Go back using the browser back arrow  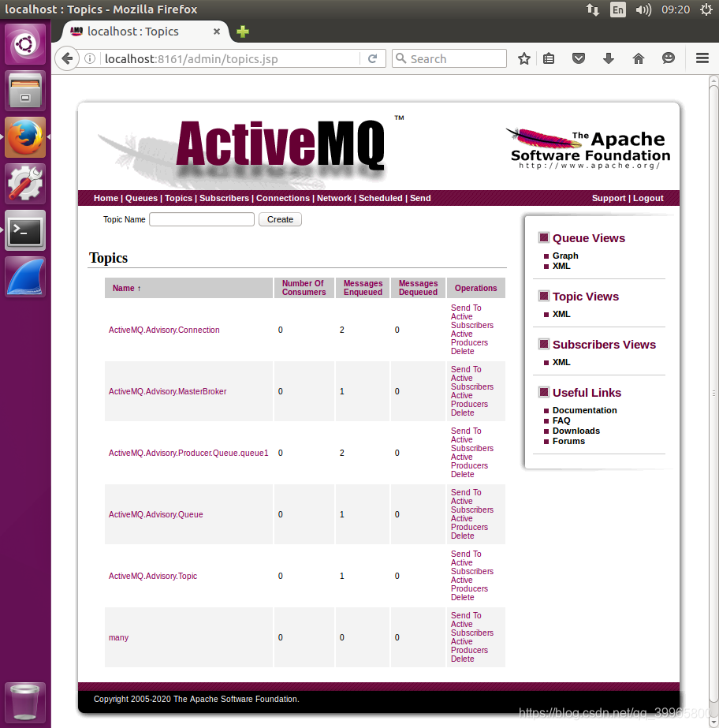pos(67,59)
